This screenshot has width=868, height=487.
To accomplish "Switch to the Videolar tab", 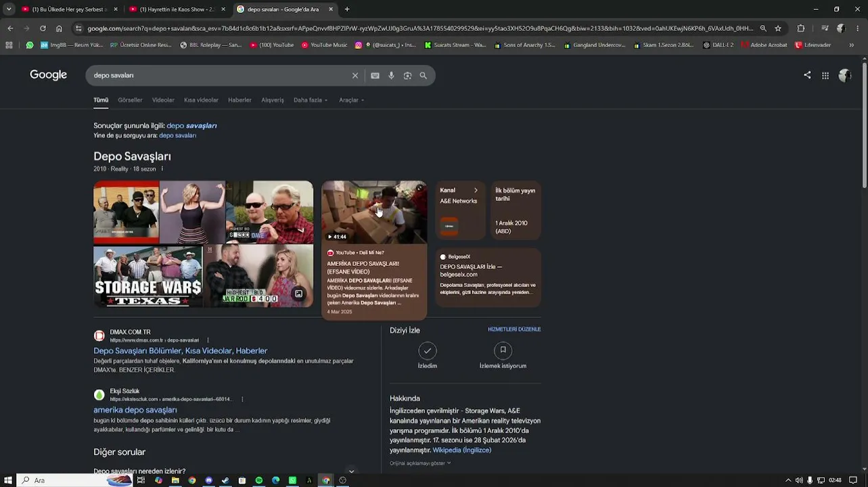I will (163, 100).
